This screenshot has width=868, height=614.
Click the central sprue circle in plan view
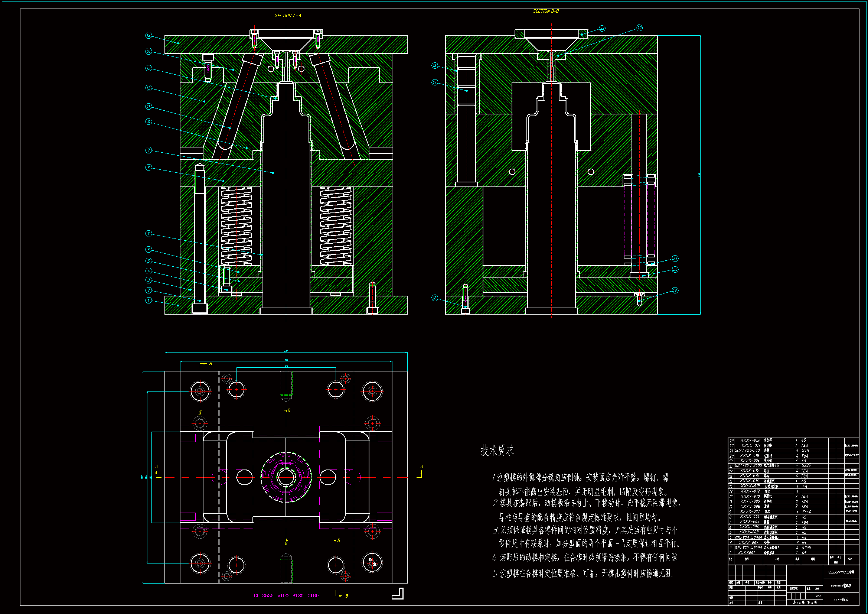pyautogui.click(x=286, y=477)
